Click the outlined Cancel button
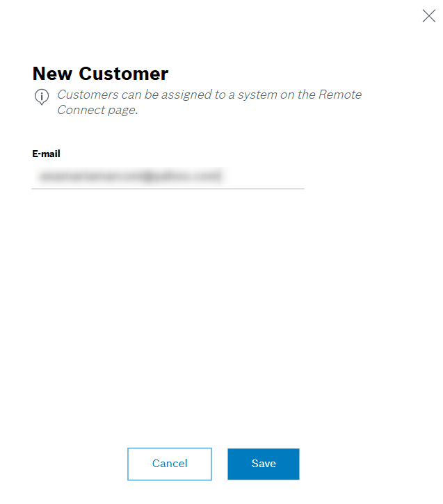Screen dimensions: 443x504 pyautogui.click(x=170, y=464)
